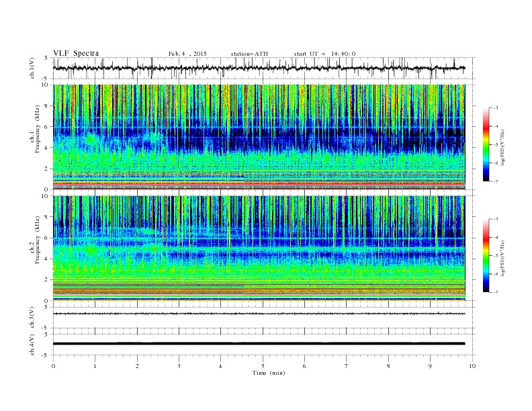
Task: Click the ch.1 'Frequency (kHz)' axis label
Action: coord(38,129)
